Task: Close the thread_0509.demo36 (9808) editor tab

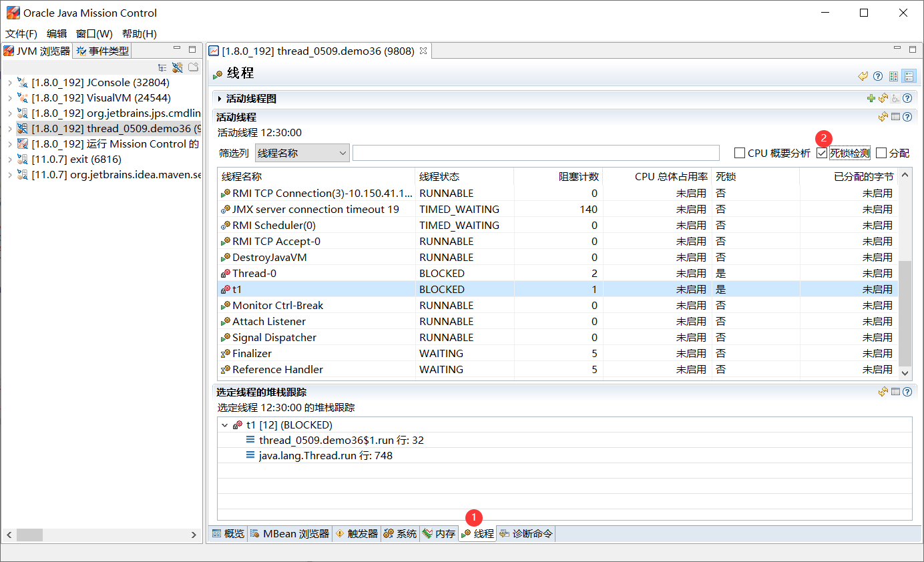Action: point(423,50)
